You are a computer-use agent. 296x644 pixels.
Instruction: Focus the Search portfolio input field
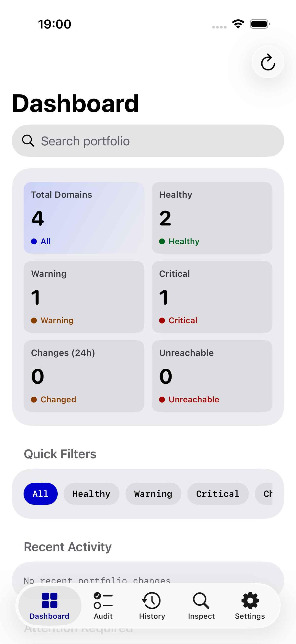(x=148, y=141)
